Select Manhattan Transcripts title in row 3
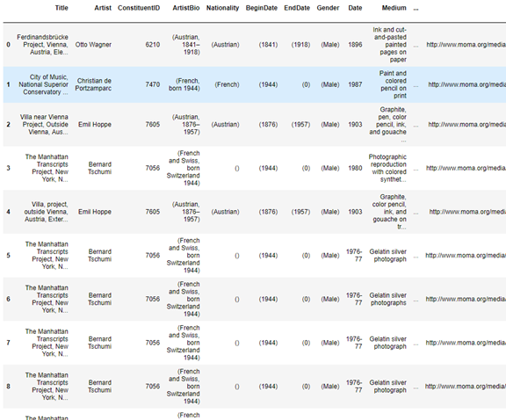 (47, 168)
